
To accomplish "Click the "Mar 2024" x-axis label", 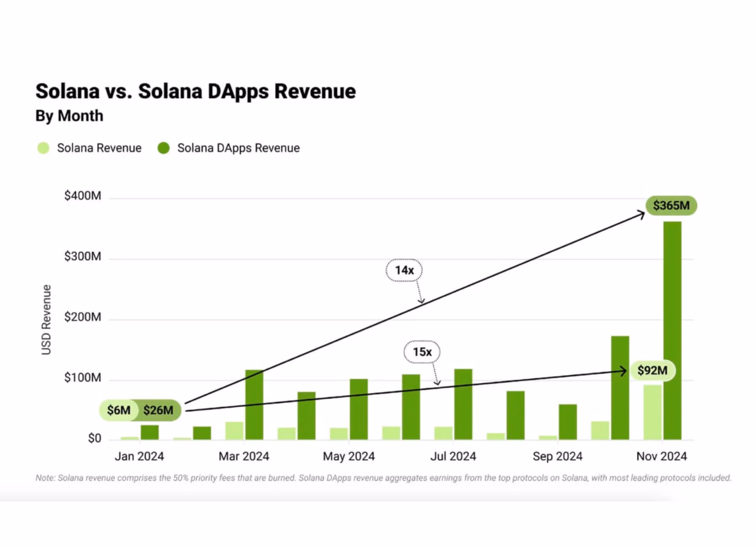I will [x=244, y=457].
